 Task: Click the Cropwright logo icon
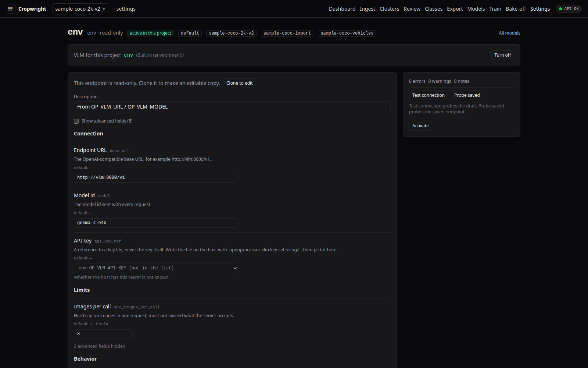point(10,9)
